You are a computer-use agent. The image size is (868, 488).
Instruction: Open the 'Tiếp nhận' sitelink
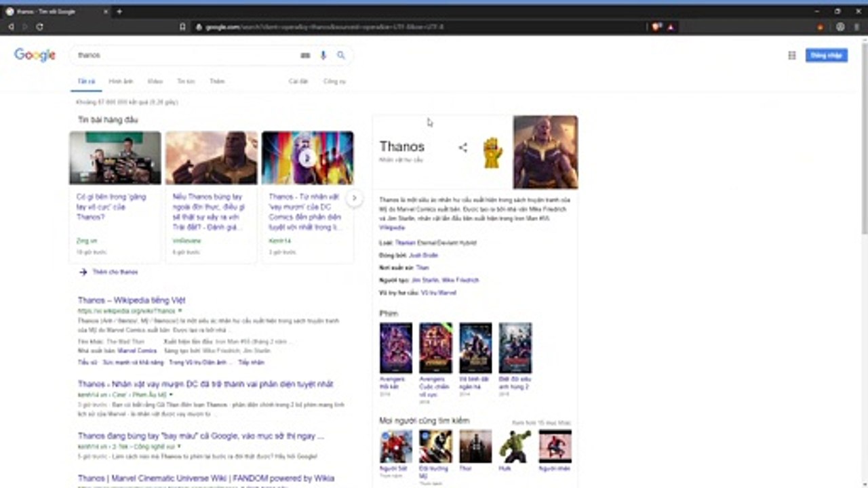pos(252,363)
